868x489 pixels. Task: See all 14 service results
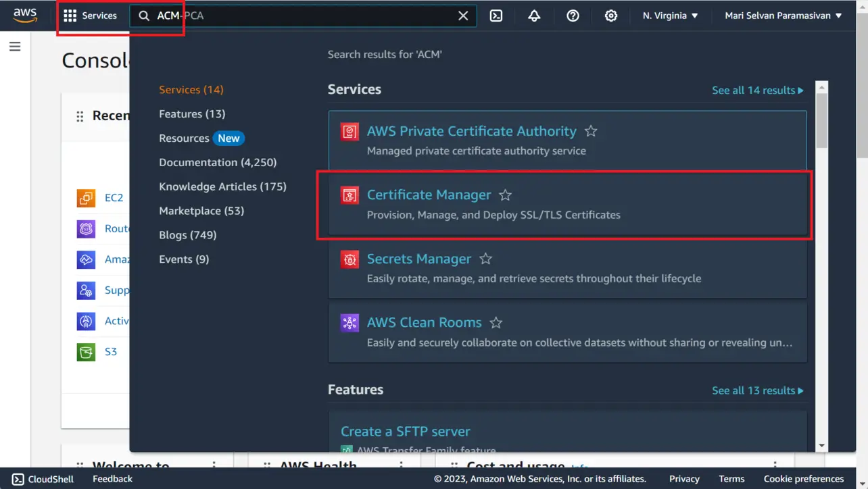point(758,91)
